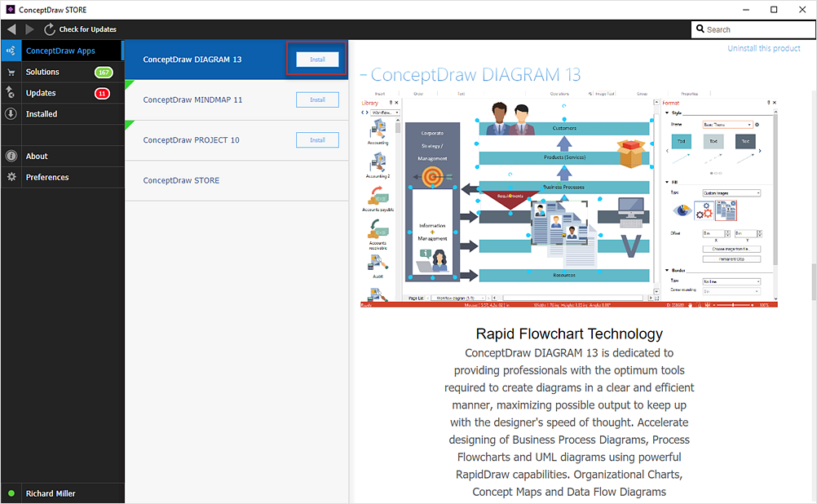Click the Rapid Flowchart Technology heading

click(x=569, y=334)
